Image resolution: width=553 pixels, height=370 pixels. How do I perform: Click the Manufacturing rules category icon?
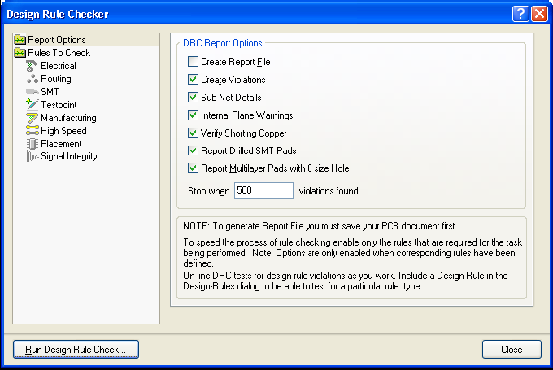point(32,117)
